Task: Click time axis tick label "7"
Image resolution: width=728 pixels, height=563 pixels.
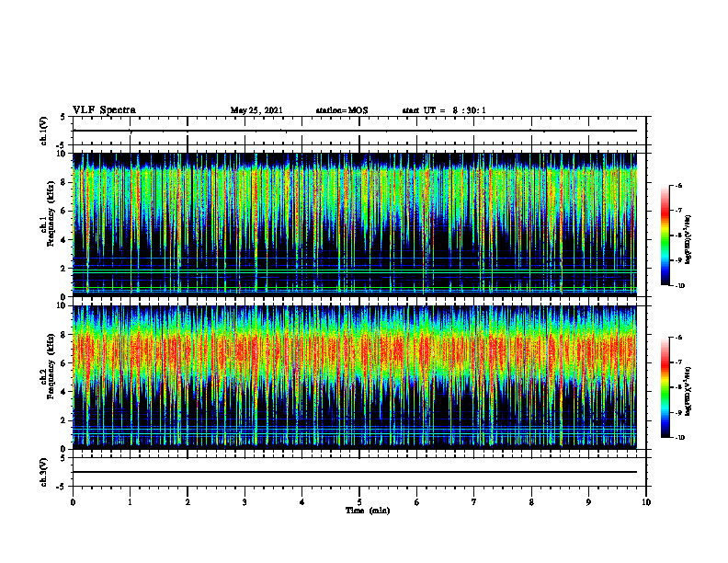Action: coord(474,502)
